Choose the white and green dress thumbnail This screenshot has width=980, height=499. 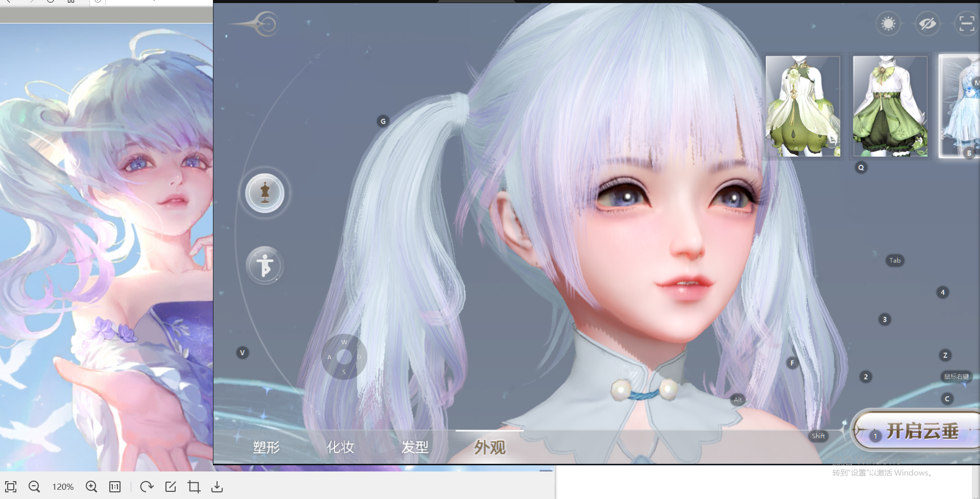[802, 106]
